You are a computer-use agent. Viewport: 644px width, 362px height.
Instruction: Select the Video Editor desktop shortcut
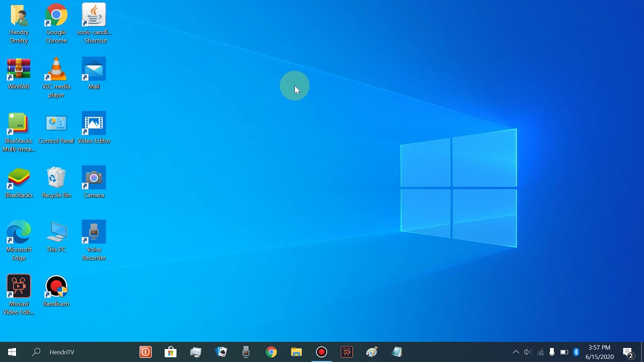click(x=94, y=128)
